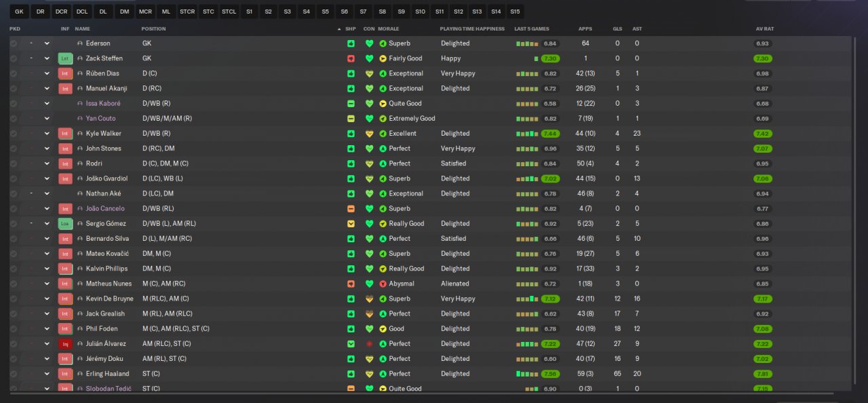Click the Inj injury badge for Julián Álvarez
This screenshot has width=868, height=403.
65,343
